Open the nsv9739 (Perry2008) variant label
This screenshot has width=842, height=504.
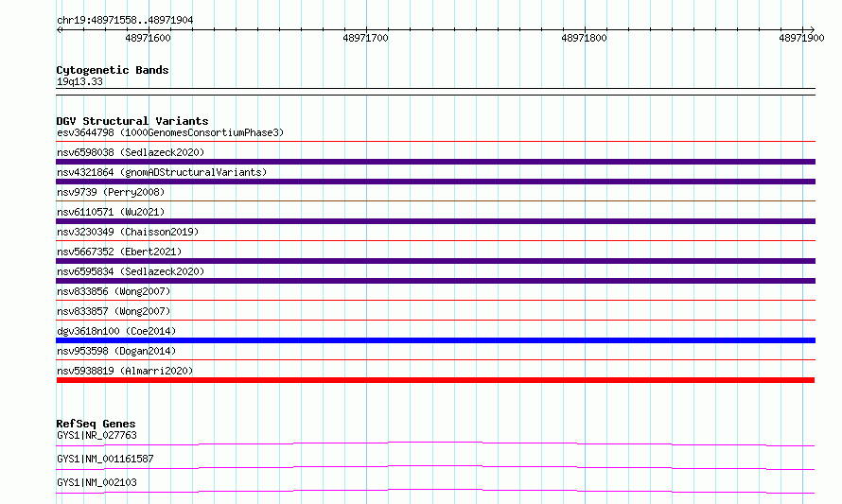click(x=111, y=192)
